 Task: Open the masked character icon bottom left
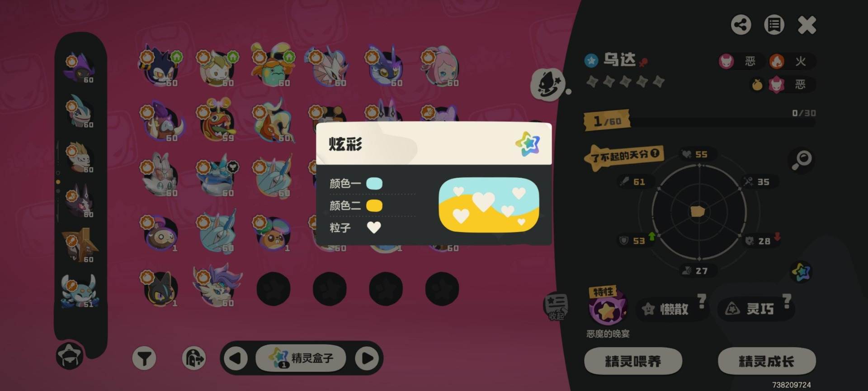point(70,356)
